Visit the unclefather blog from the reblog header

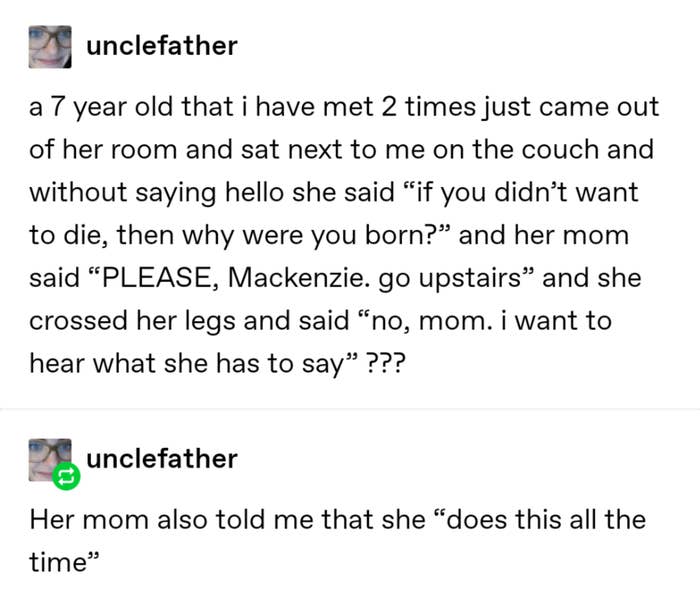[162, 459]
